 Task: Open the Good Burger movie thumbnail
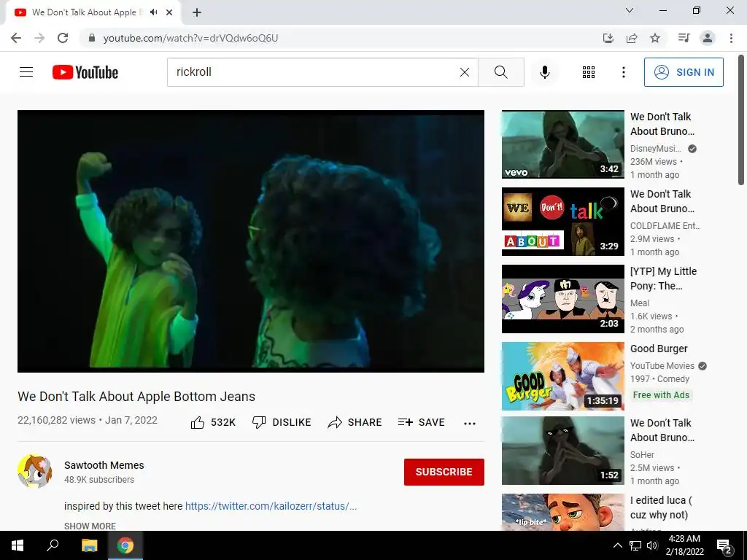pos(562,376)
